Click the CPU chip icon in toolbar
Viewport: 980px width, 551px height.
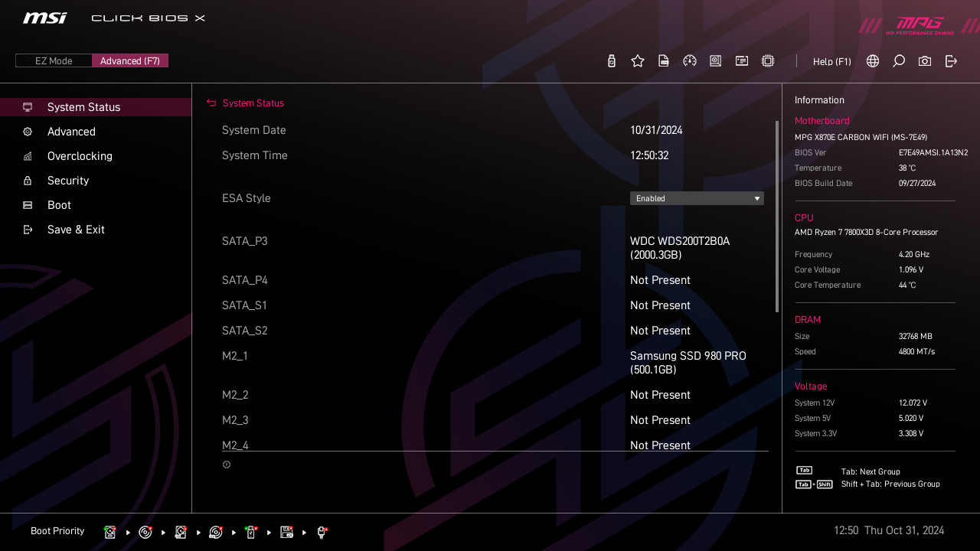(768, 61)
